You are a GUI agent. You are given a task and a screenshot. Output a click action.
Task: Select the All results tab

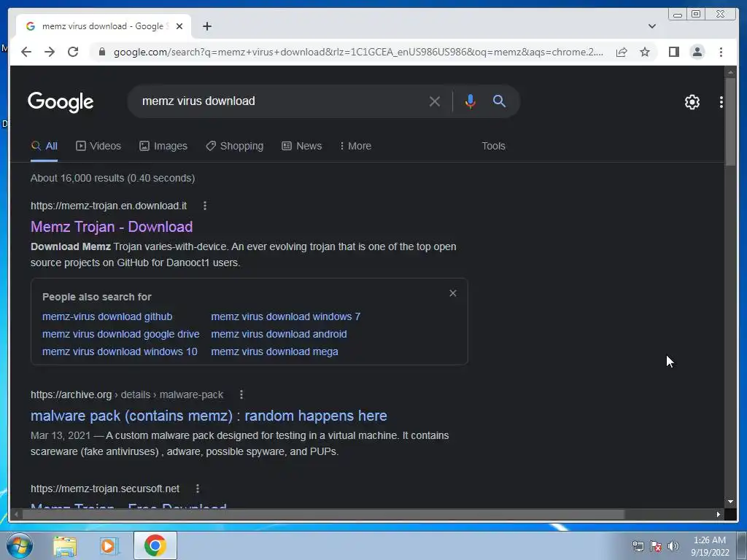[x=44, y=146]
